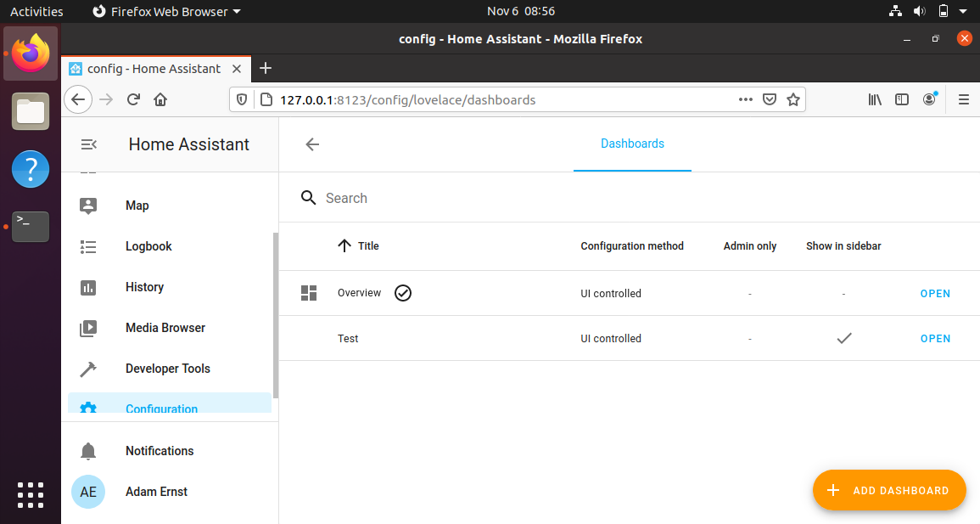The image size is (980, 524).
Task: Click the Test row sidebar checkmark
Action: click(844, 338)
